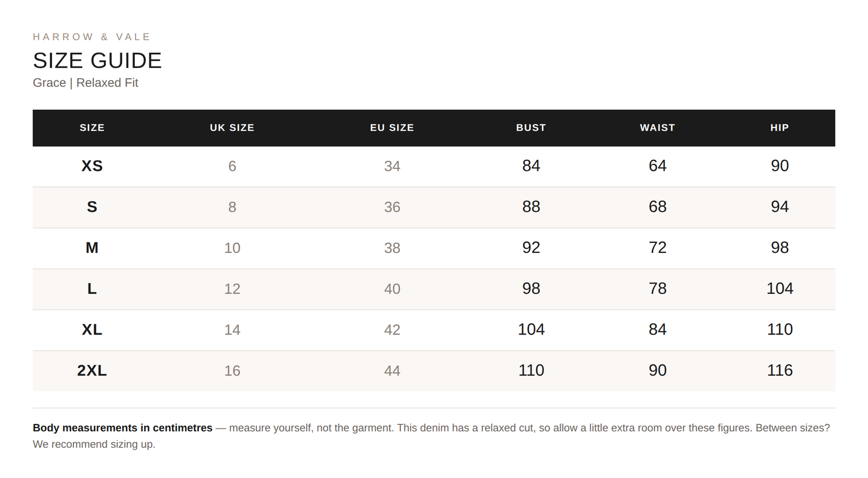Click the HIP column header
Screen dimensions: 868x478
(779, 128)
